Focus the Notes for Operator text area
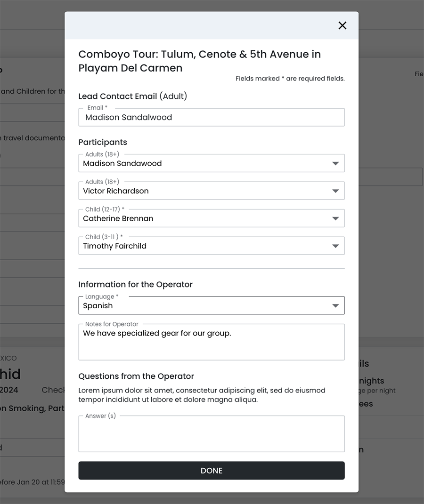Viewport: 424px width, 504px height. [211, 343]
